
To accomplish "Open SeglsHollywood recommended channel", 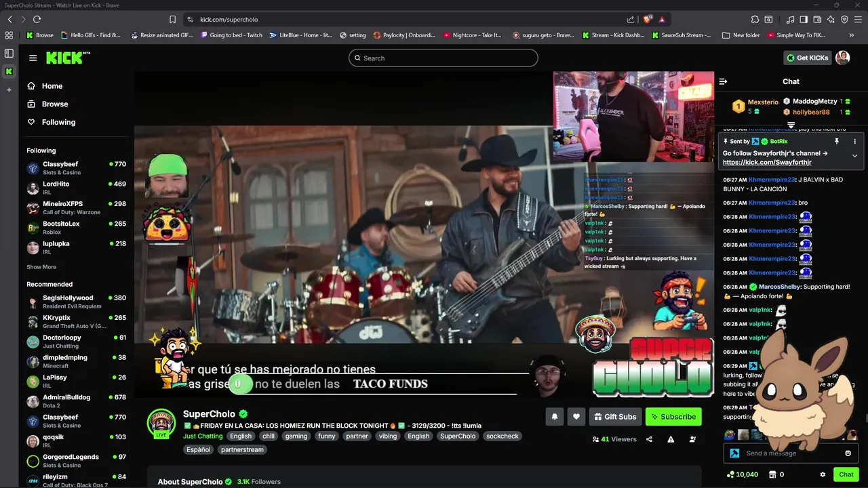I will (77, 302).
